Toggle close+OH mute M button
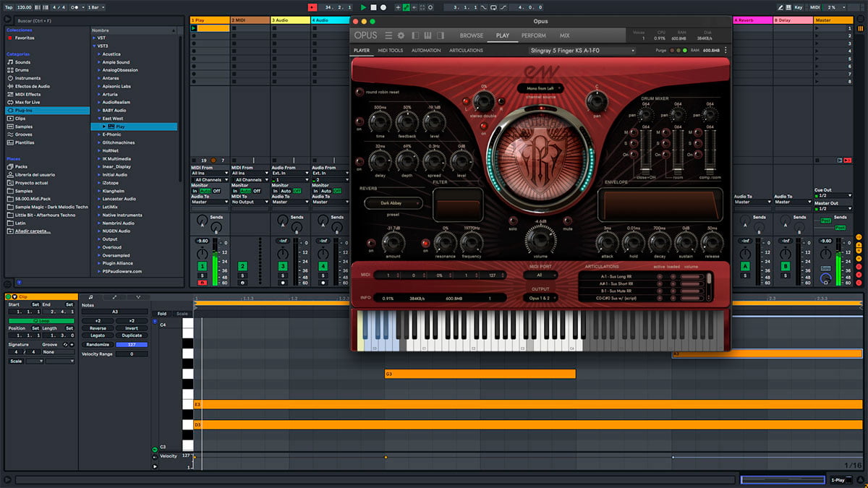Viewport: 868px width, 488px height. coord(634,132)
